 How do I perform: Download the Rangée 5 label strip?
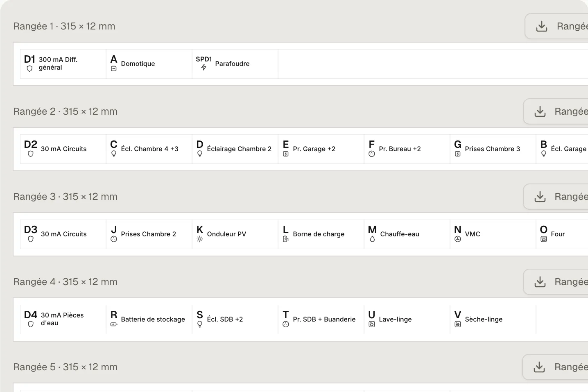(x=555, y=367)
